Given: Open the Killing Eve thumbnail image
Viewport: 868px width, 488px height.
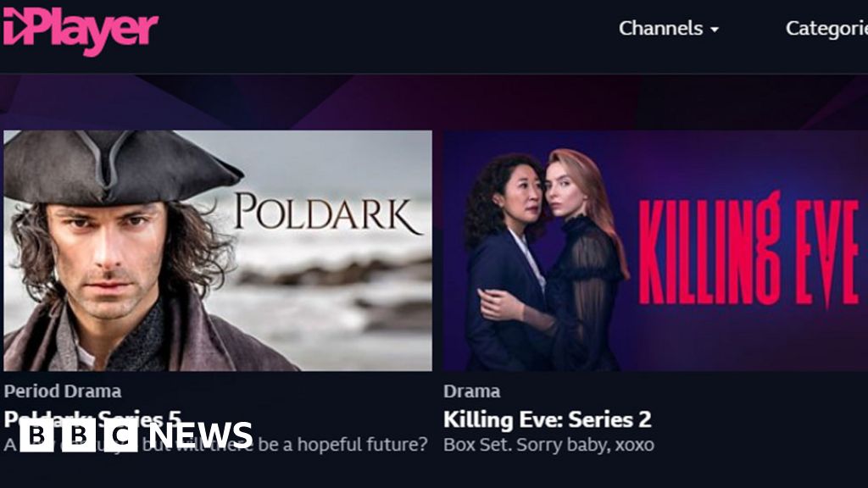Looking at the screenshot, I should point(655,250).
